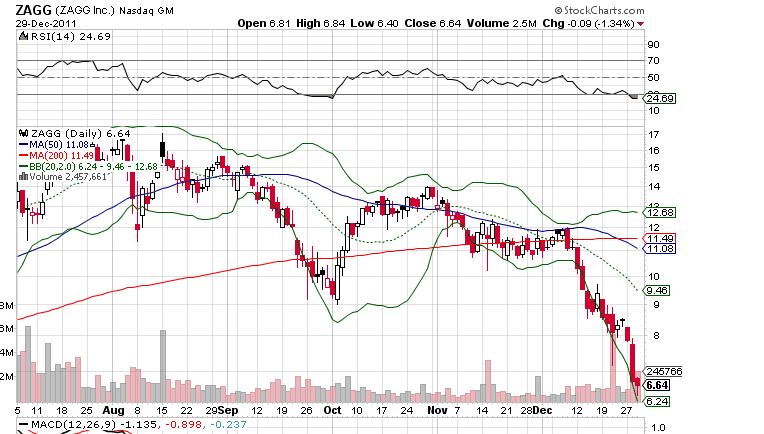The image size is (764, 434).
Task: Click the 29Sep label on date axis
Action: (x=222, y=410)
